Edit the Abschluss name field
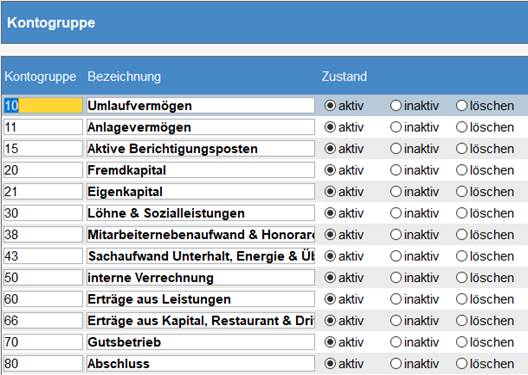The width and height of the screenshot is (528, 375). (x=200, y=364)
